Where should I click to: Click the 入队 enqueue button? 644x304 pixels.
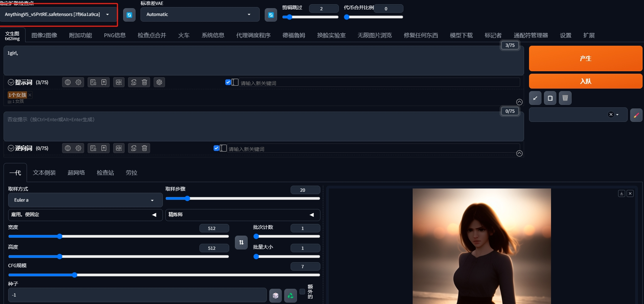coord(585,81)
